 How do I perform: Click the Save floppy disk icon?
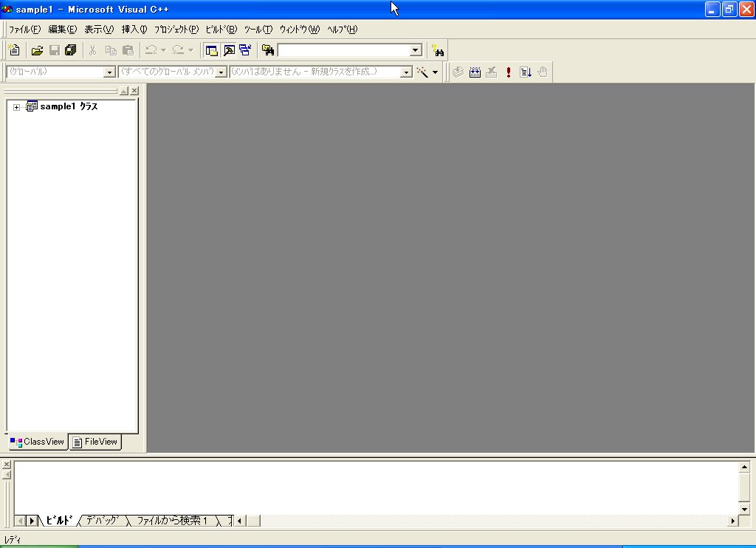click(x=55, y=50)
